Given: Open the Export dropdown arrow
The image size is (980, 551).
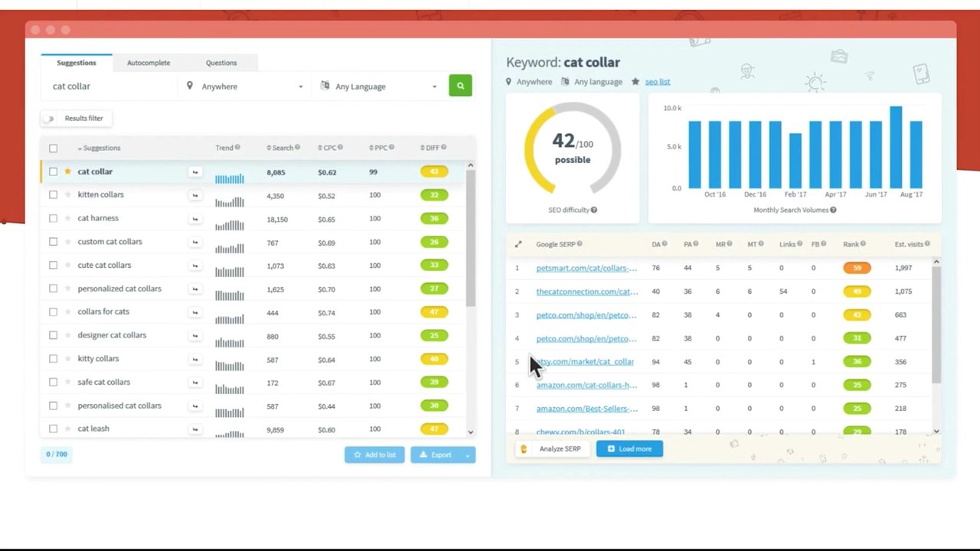Looking at the screenshot, I should pos(466,455).
